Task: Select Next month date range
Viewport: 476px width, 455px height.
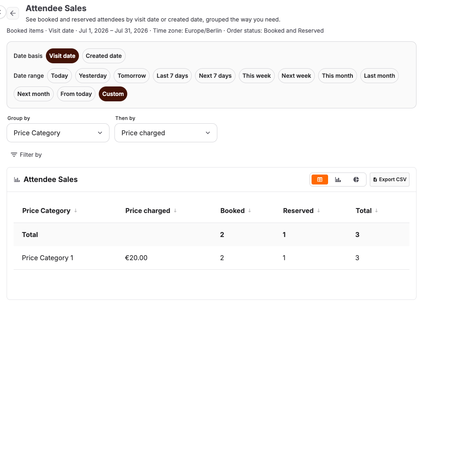Action: [33, 94]
